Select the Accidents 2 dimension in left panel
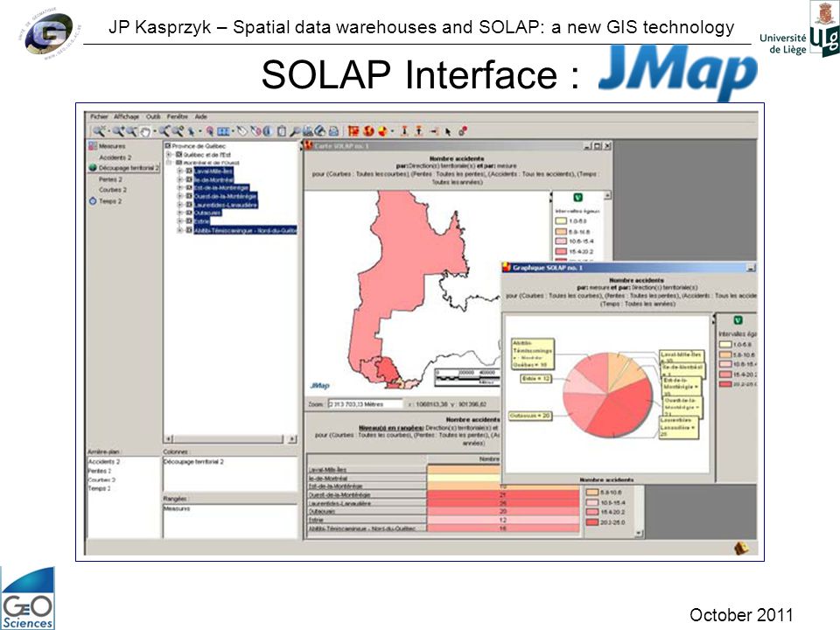The image size is (840, 630). click(x=115, y=157)
